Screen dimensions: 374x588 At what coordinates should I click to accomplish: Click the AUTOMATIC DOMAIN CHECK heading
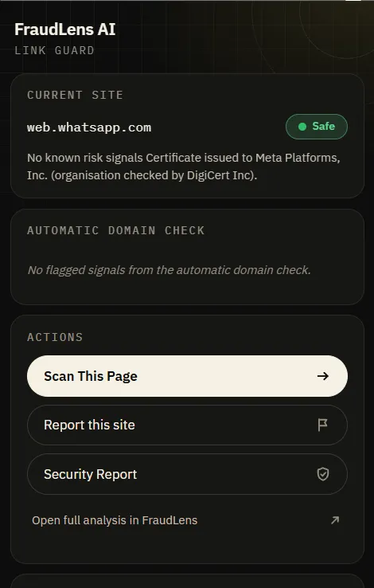click(115, 230)
